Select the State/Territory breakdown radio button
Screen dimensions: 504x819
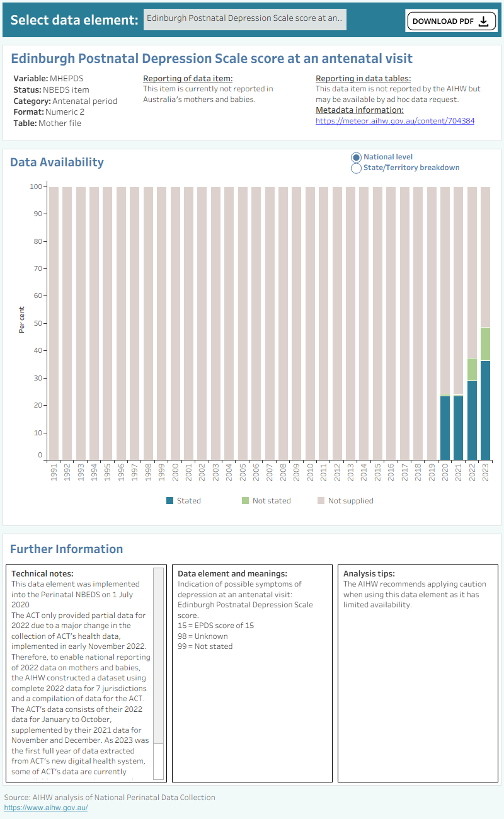pyautogui.click(x=356, y=168)
